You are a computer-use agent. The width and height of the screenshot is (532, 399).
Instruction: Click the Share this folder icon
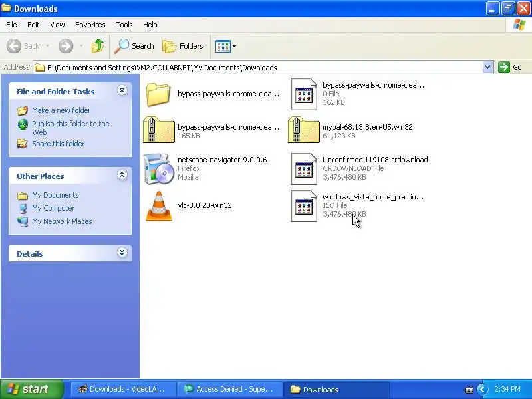point(23,144)
